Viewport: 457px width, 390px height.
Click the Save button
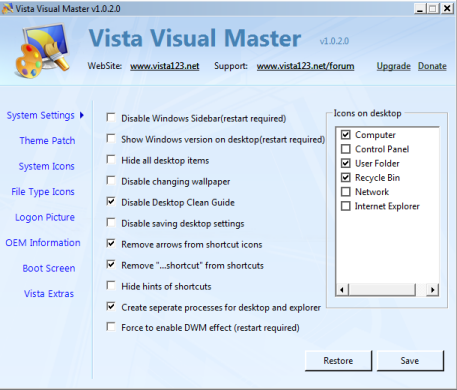[410, 361]
